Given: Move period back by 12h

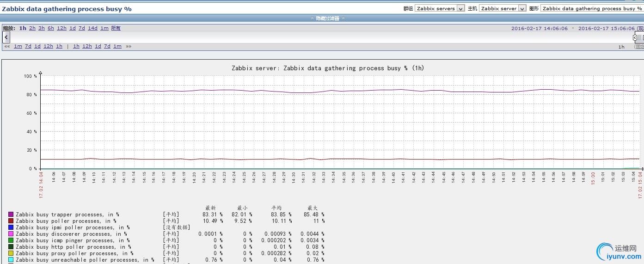Looking at the screenshot, I should [x=48, y=46].
